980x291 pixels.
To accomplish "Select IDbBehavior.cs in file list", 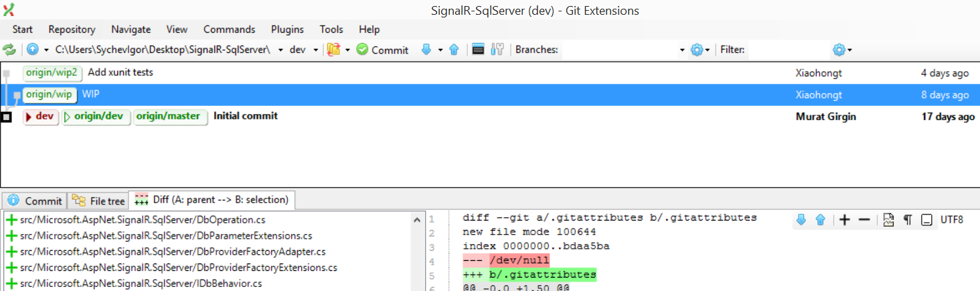I will pos(141,284).
